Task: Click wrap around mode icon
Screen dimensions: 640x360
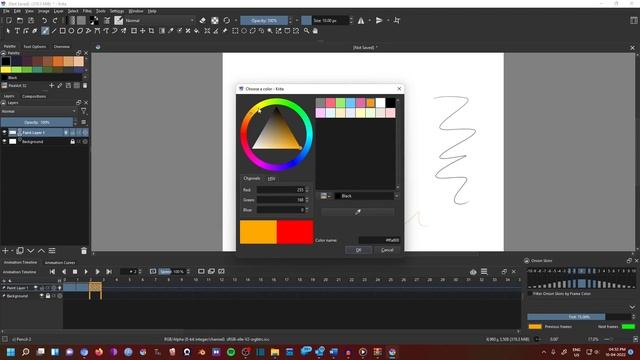Action: pos(397,20)
